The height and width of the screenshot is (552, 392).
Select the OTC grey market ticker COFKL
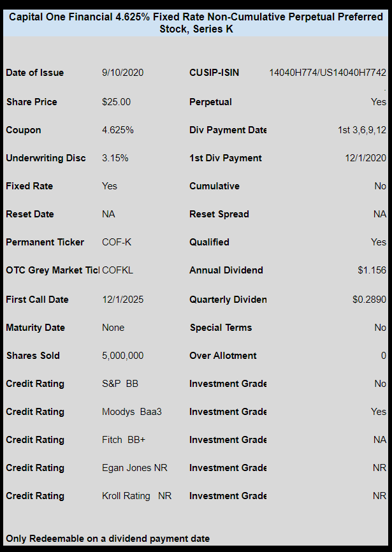click(117, 270)
